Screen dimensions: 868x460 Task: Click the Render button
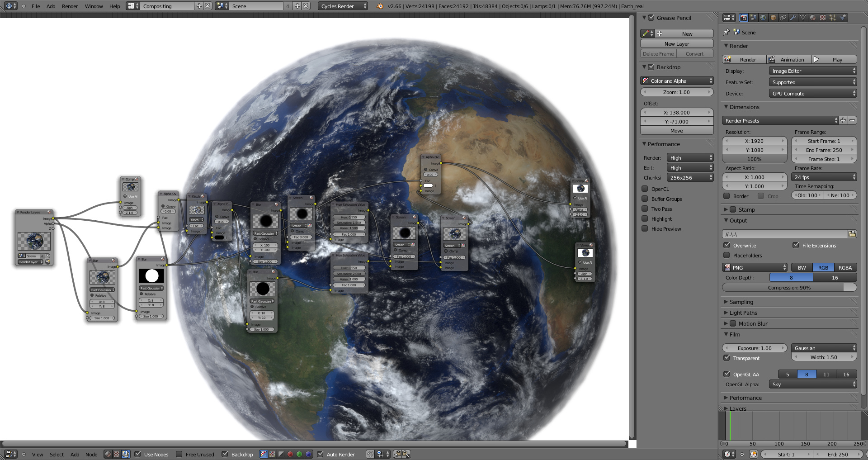point(744,59)
